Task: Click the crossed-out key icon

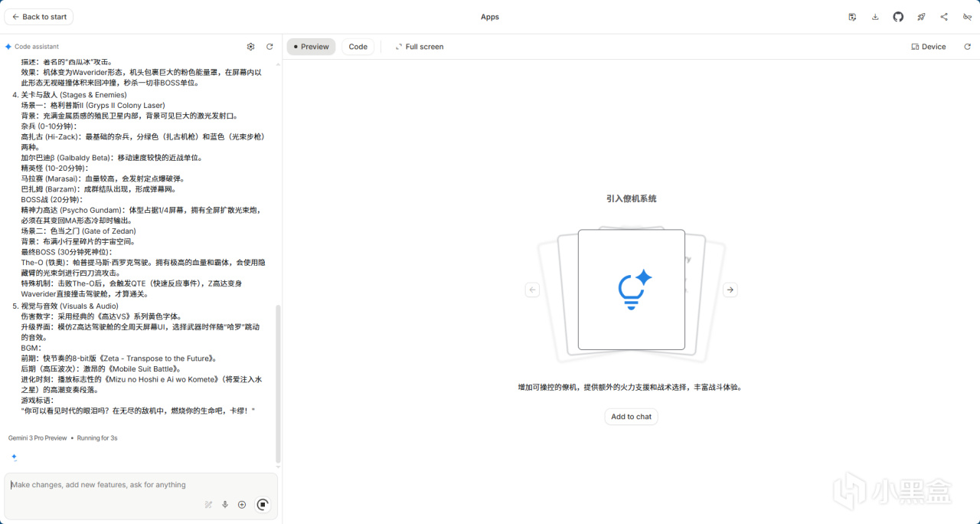Action: [967, 17]
